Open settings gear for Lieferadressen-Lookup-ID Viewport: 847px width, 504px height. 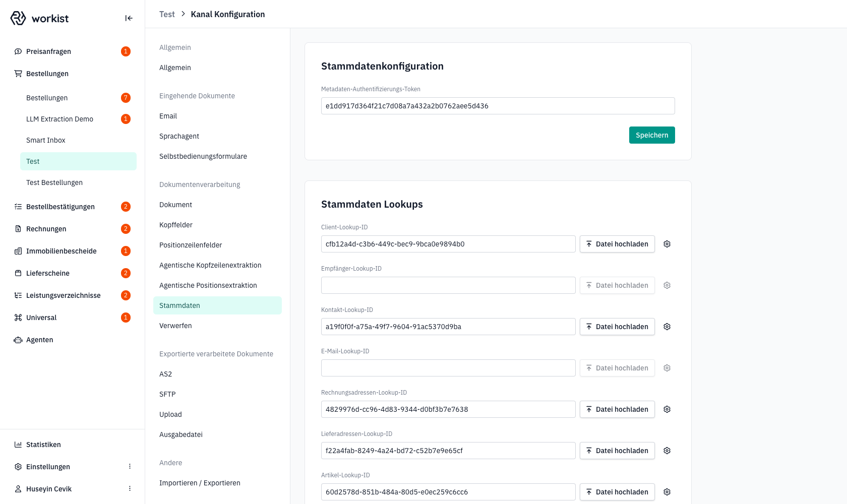point(667,451)
